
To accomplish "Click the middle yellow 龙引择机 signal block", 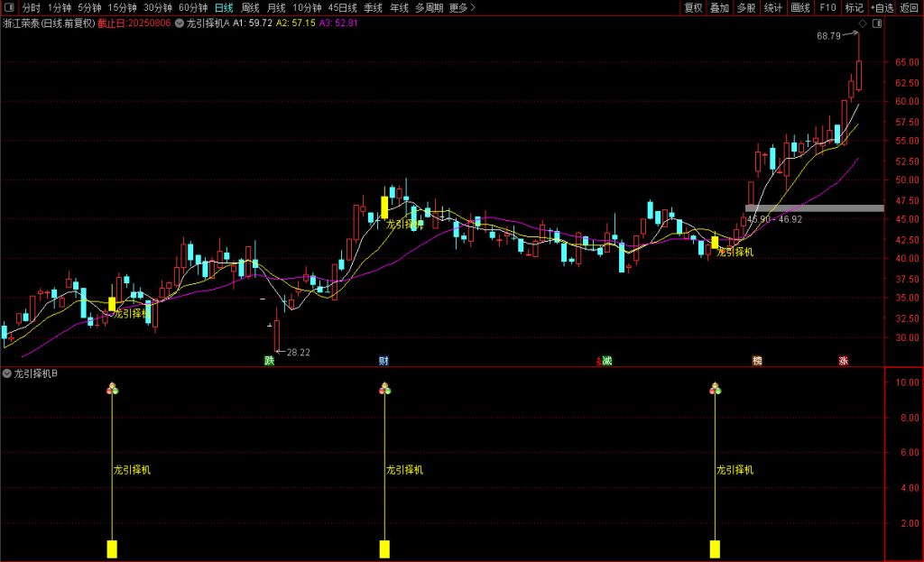I will (x=384, y=548).
